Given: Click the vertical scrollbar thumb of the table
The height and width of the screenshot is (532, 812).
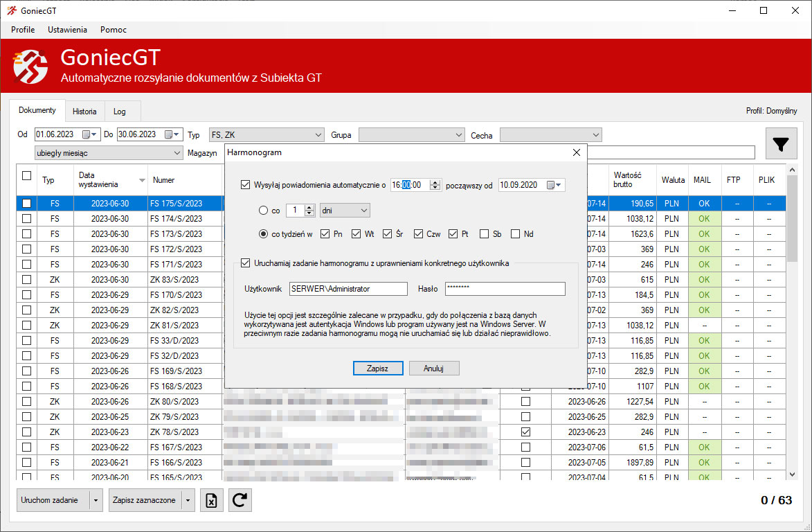Looking at the screenshot, I should point(792,219).
